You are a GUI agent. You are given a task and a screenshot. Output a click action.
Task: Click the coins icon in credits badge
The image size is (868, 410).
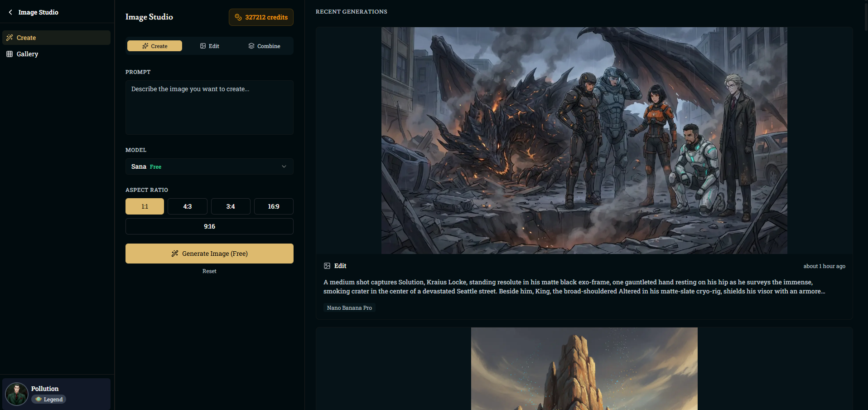238,17
